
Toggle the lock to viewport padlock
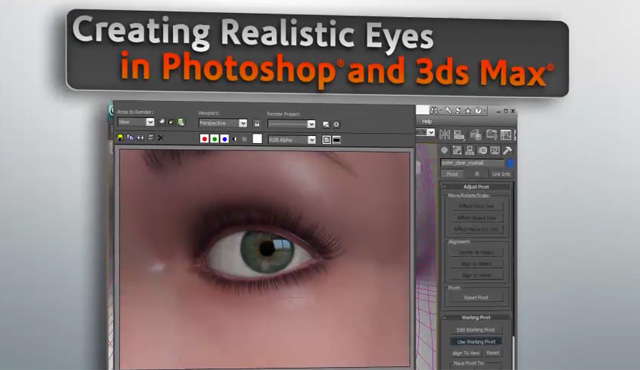pos(256,123)
